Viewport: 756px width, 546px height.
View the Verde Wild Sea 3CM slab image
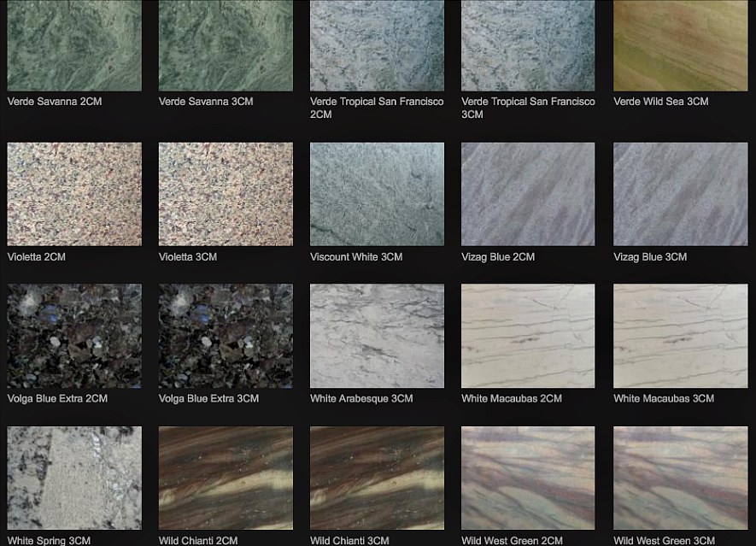(x=680, y=45)
